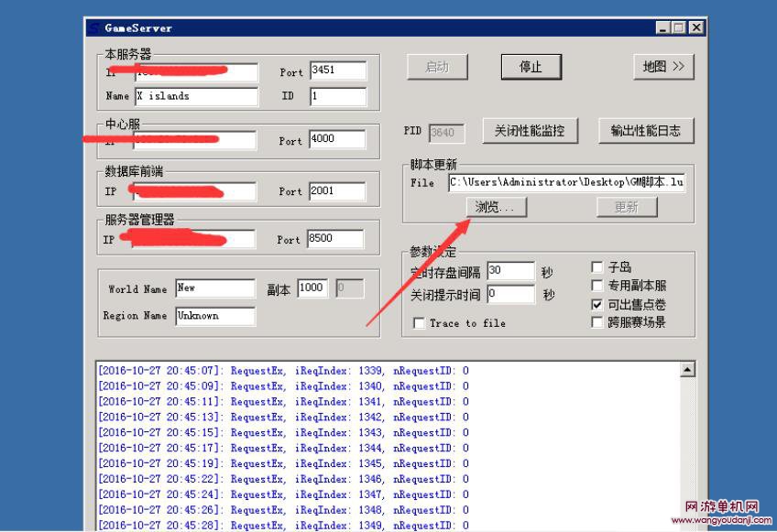Click the PID field 3640

[x=446, y=133]
